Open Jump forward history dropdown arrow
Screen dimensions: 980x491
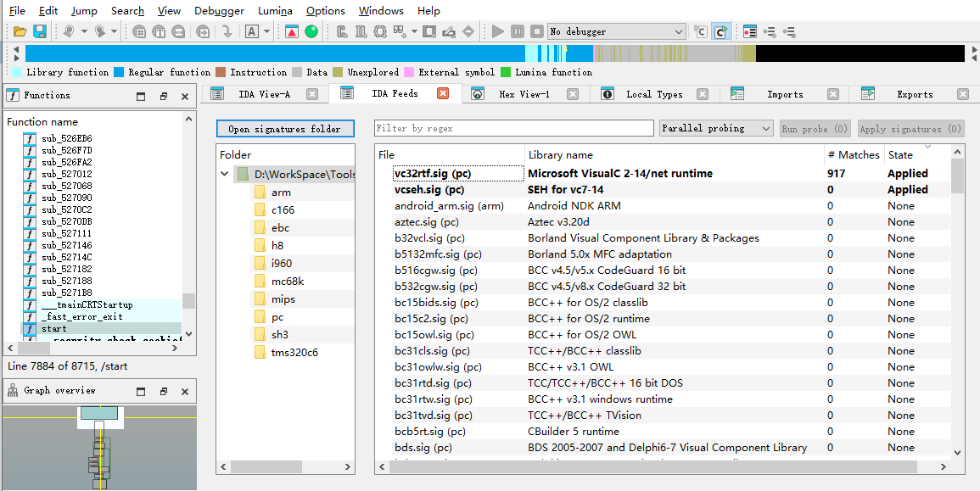(115, 31)
